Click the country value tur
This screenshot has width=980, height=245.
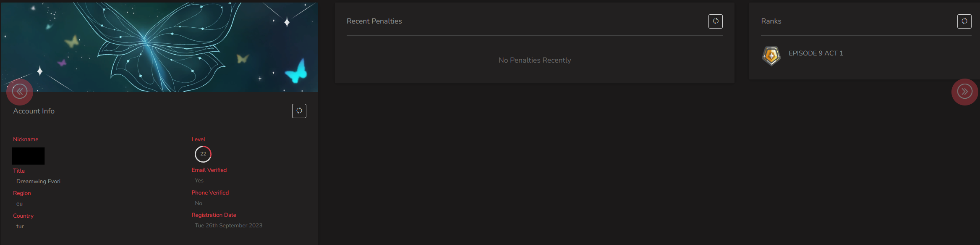[20, 227]
